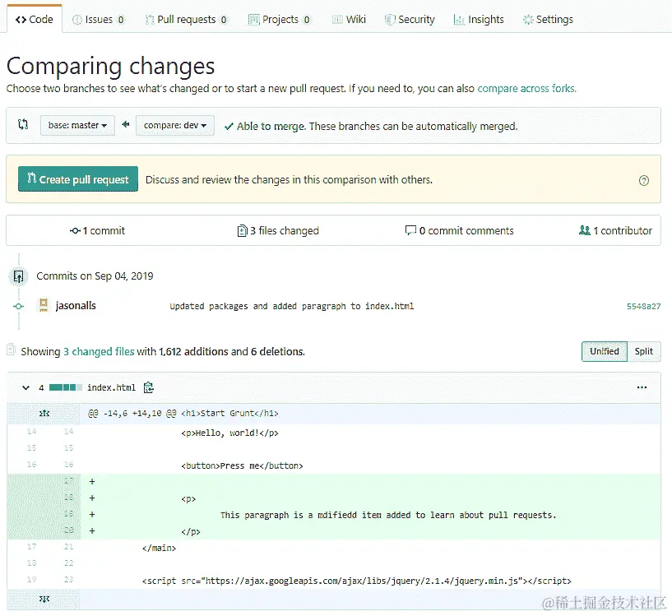Click the file list icon beside Showing
Screen dimensions: 672x616
pyautogui.click(x=12, y=350)
